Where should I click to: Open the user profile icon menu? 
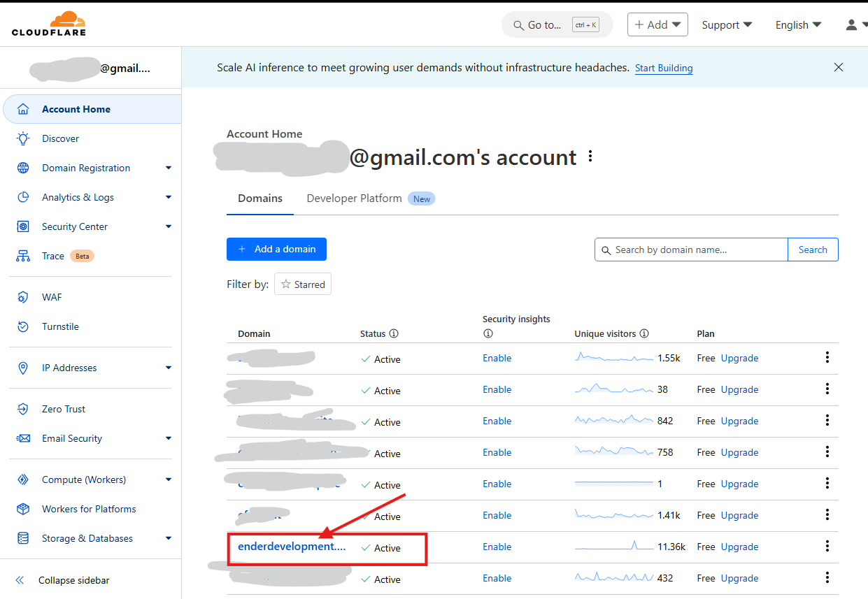[851, 24]
